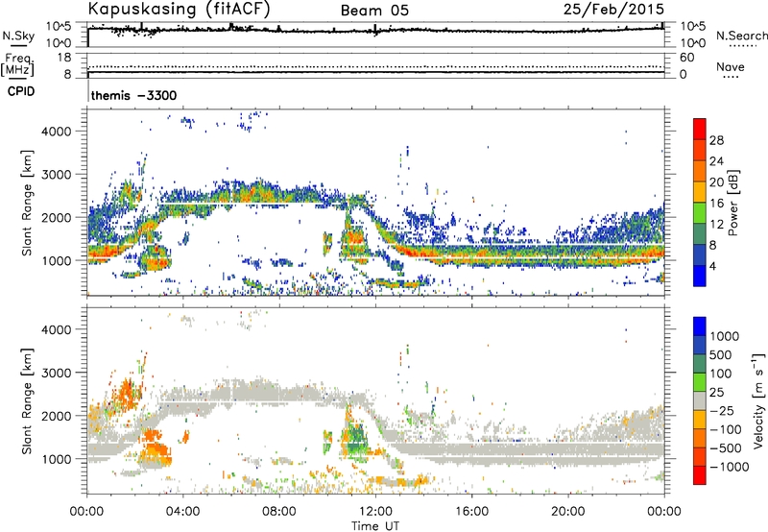The width and height of the screenshot is (768, 532).
Task: Click the "04:00" time tick label
Action: coord(182,512)
